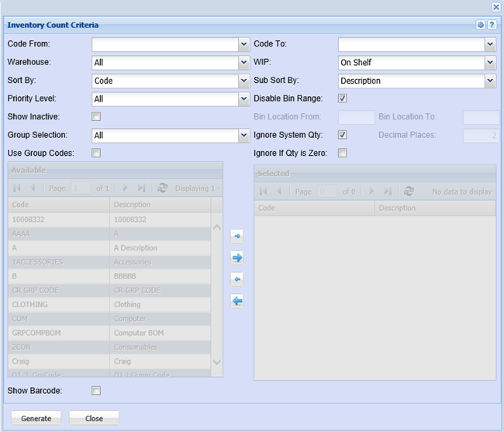504x432 pixels.
Task: Click the large right arrow to add all
Action: 237,257
